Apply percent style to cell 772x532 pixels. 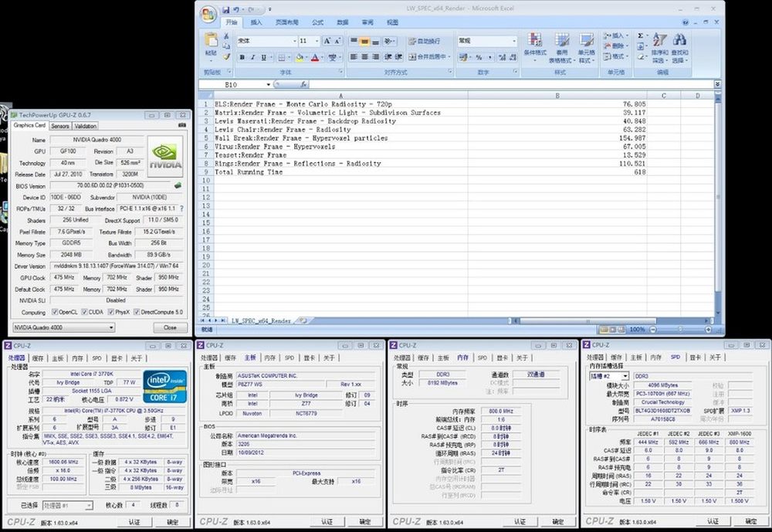click(x=479, y=58)
